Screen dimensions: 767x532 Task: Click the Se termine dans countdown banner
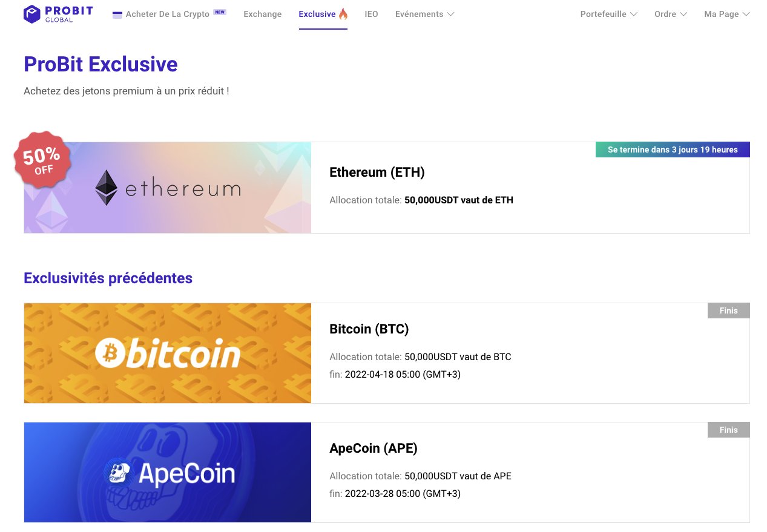[673, 149]
